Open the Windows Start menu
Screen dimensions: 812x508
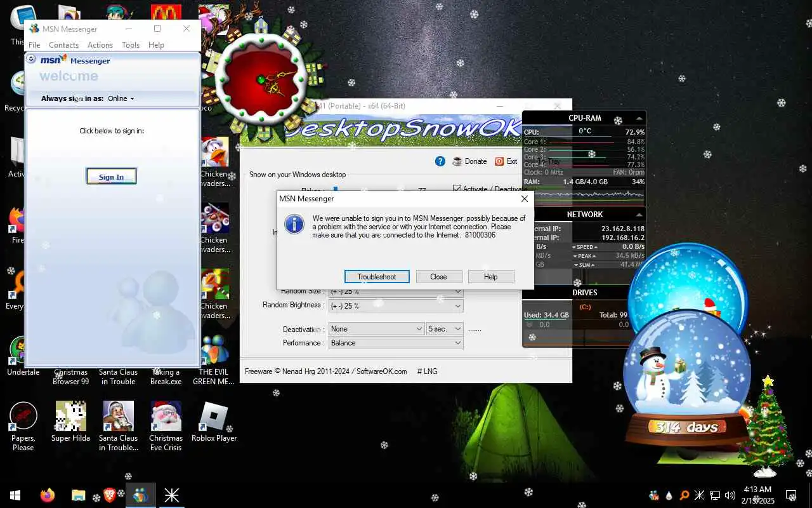15,495
